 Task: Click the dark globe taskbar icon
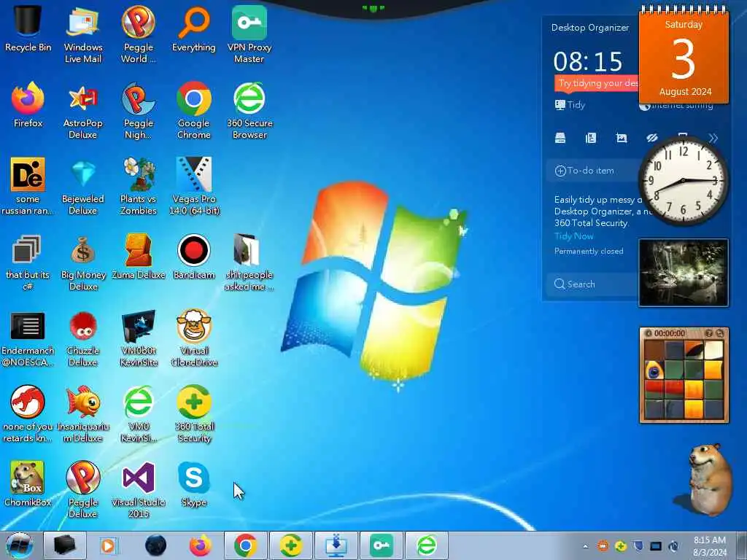[x=155, y=545]
